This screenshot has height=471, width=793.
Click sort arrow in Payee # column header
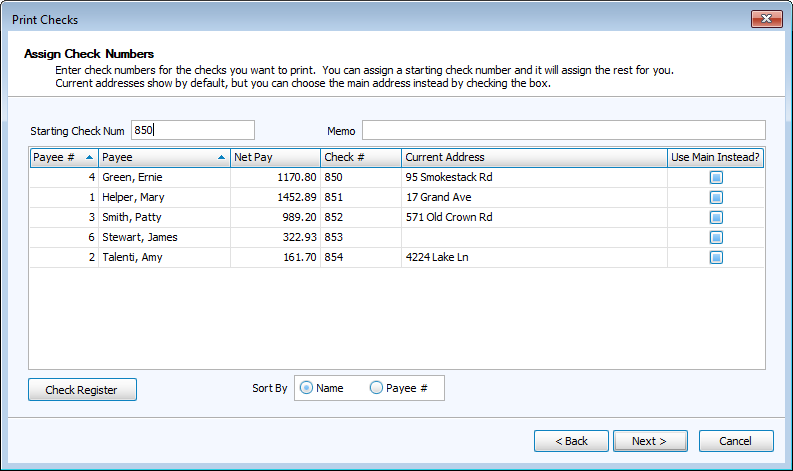coord(90,158)
